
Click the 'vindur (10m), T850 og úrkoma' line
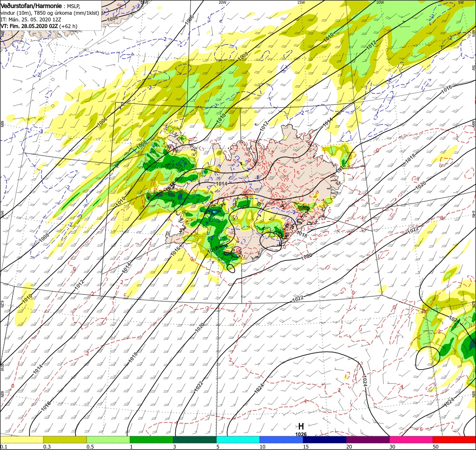(50, 13)
